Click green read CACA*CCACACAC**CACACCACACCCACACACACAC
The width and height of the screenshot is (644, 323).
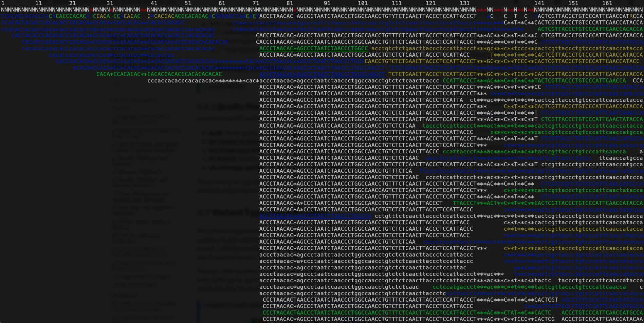tap(159, 74)
